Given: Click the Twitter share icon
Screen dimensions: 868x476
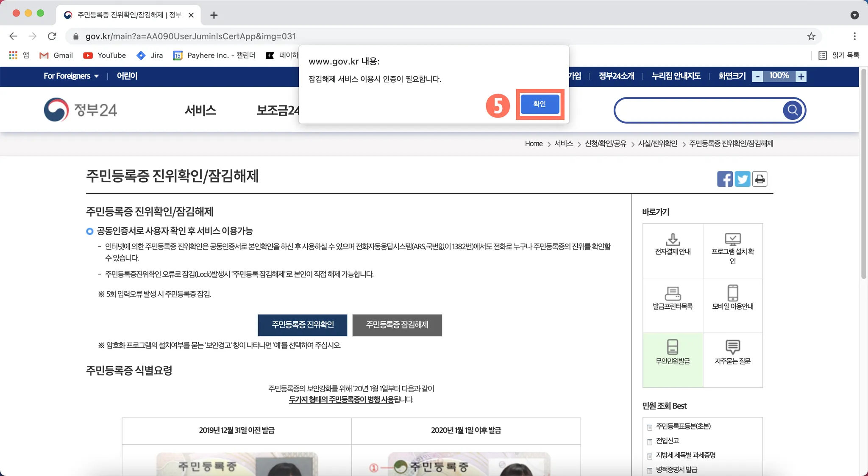Looking at the screenshot, I should pos(742,179).
